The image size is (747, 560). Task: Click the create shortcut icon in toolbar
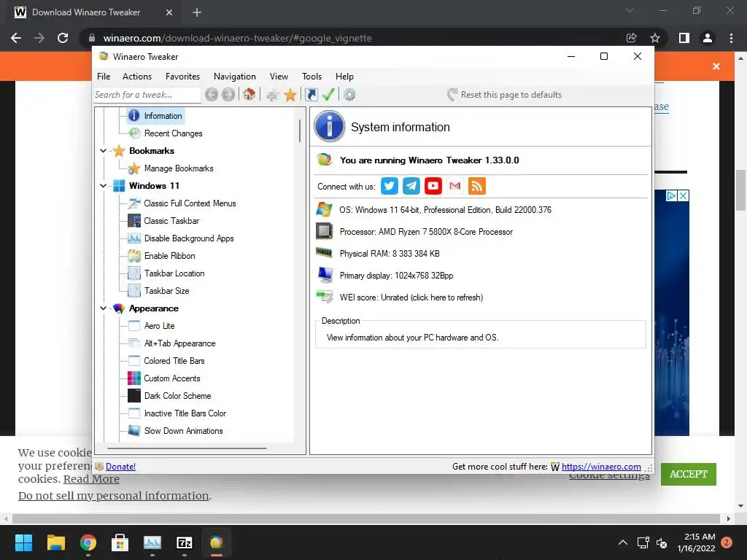(x=311, y=95)
